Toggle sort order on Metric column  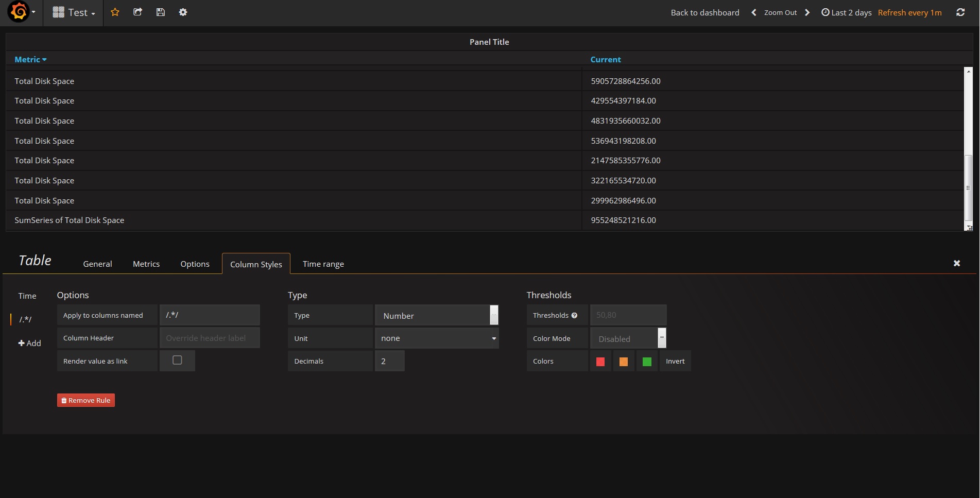pos(29,59)
